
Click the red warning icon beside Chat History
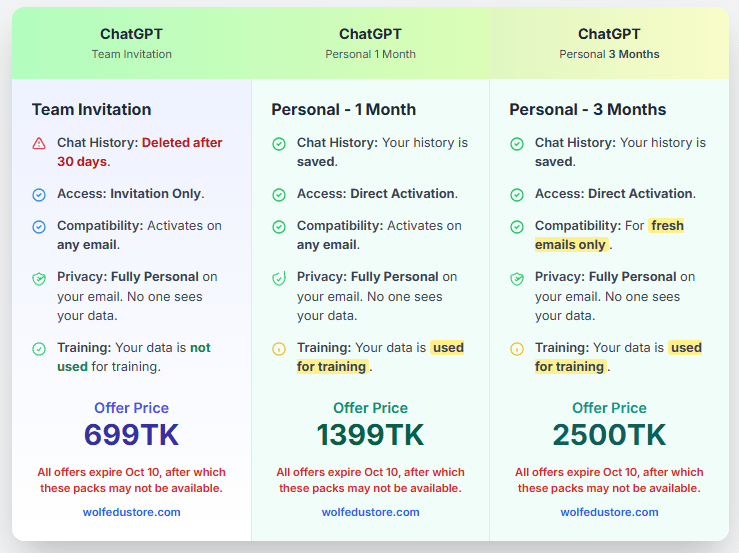coord(39,143)
